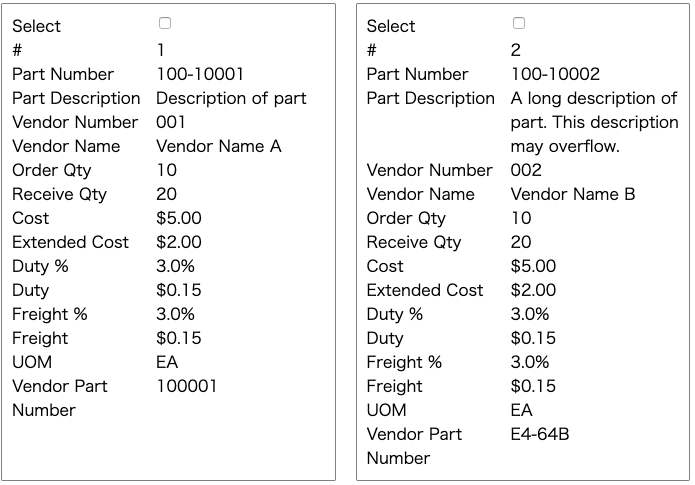Click the Order Qty 10 in card 2
This screenshot has width=695, height=485.
click(x=521, y=218)
